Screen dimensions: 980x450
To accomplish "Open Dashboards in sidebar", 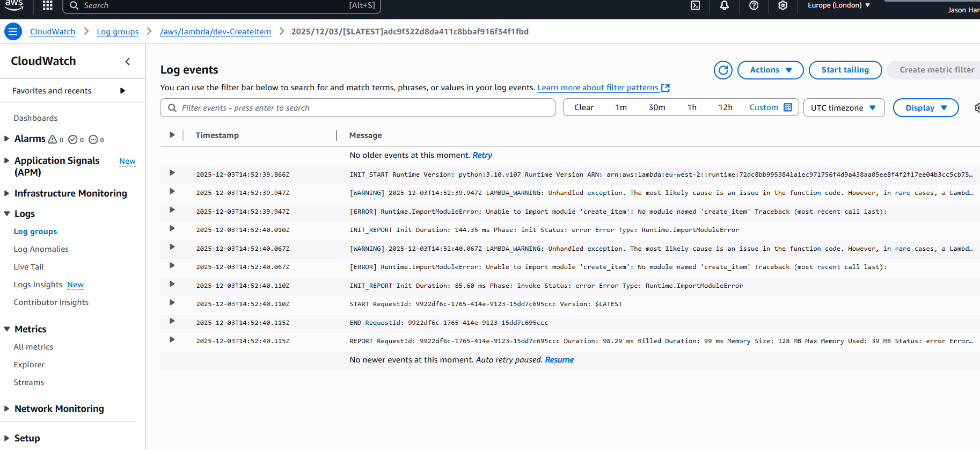I will 35,118.
